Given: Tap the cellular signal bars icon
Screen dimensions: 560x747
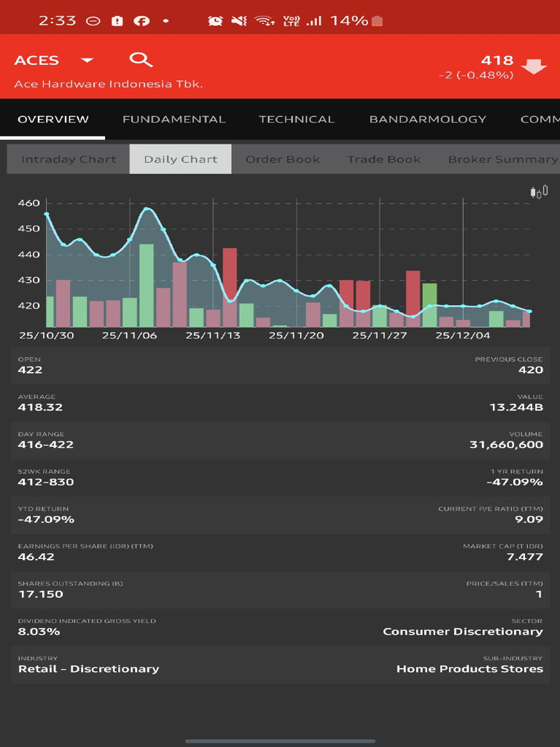Looking at the screenshot, I should click(314, 20).
